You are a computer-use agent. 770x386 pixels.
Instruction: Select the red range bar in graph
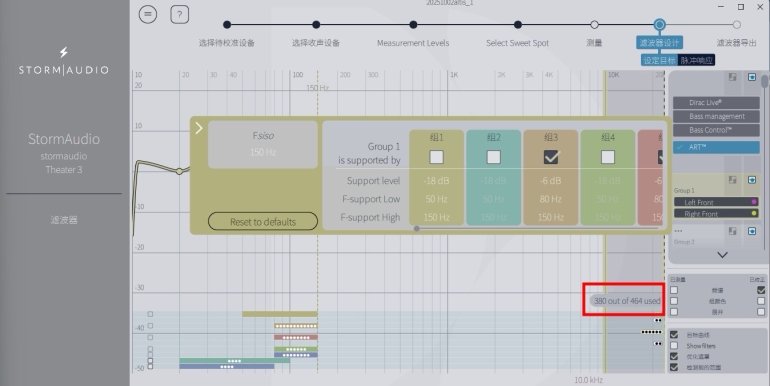coord(296,337)
